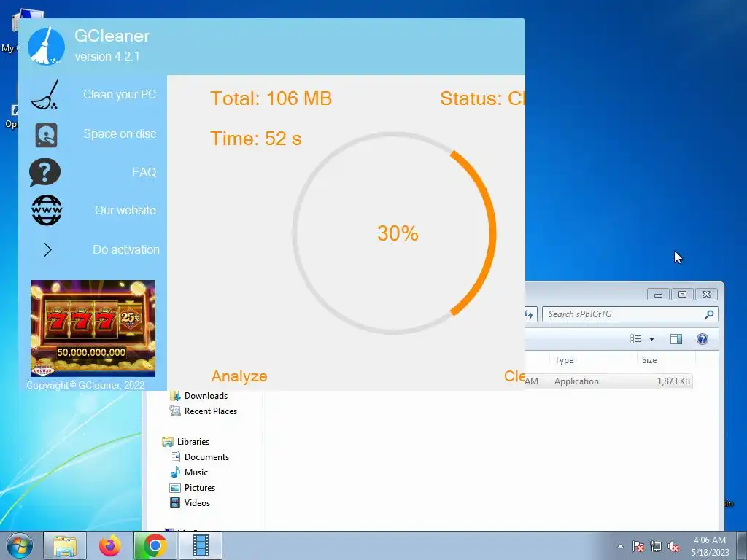Click the Videos film icon in navigation pane
This screenshot has height=560, width=747.
pyautogui.click(x=175, y=502)
